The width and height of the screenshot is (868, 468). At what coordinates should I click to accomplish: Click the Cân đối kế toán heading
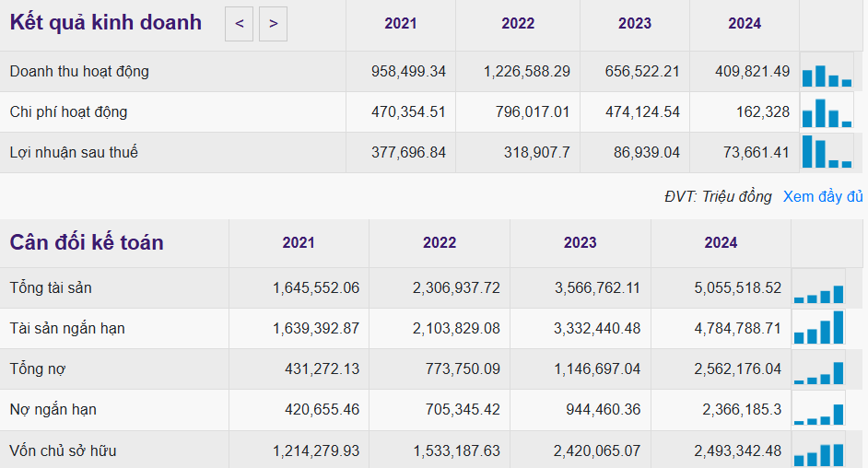pyautogui.click(x=87, y=243)
